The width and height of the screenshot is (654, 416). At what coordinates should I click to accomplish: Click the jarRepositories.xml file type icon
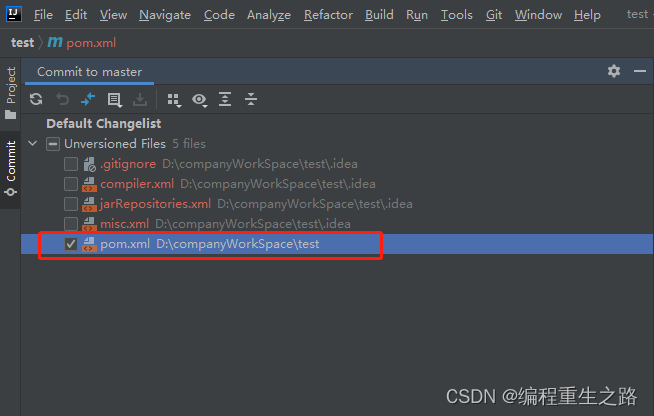[89, 204]
